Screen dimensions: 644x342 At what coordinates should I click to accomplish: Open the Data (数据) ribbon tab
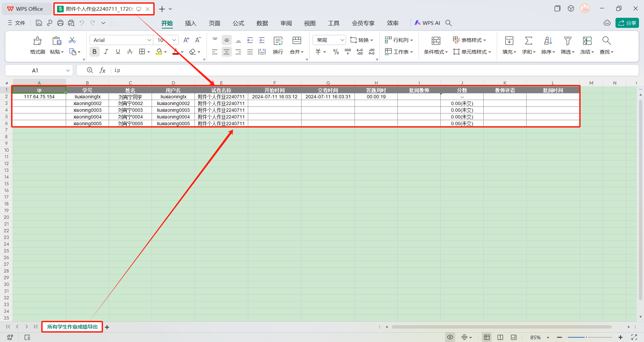(262, 23)
